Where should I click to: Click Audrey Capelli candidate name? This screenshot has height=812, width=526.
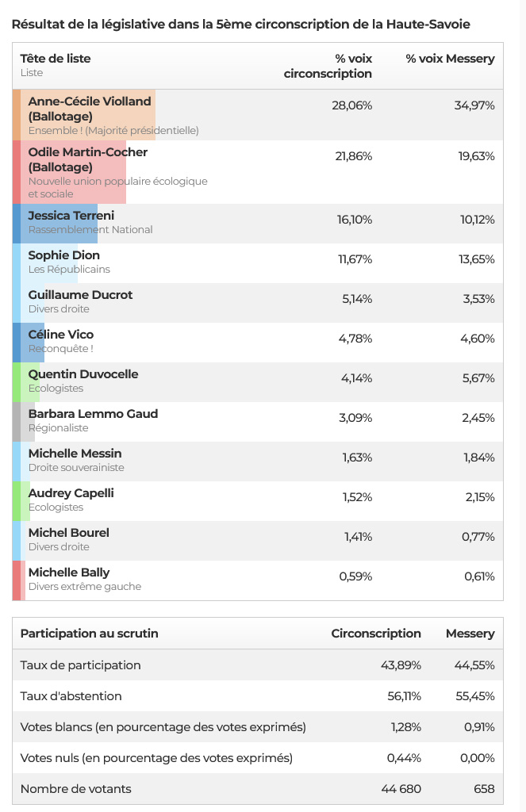[x=71, y=493]
